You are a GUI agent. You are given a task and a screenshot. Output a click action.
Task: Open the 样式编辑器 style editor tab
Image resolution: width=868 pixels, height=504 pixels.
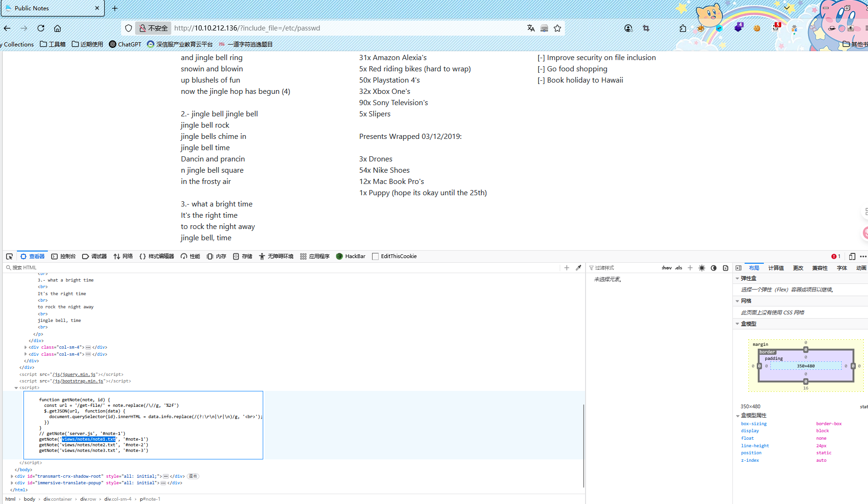pos(157,256)
